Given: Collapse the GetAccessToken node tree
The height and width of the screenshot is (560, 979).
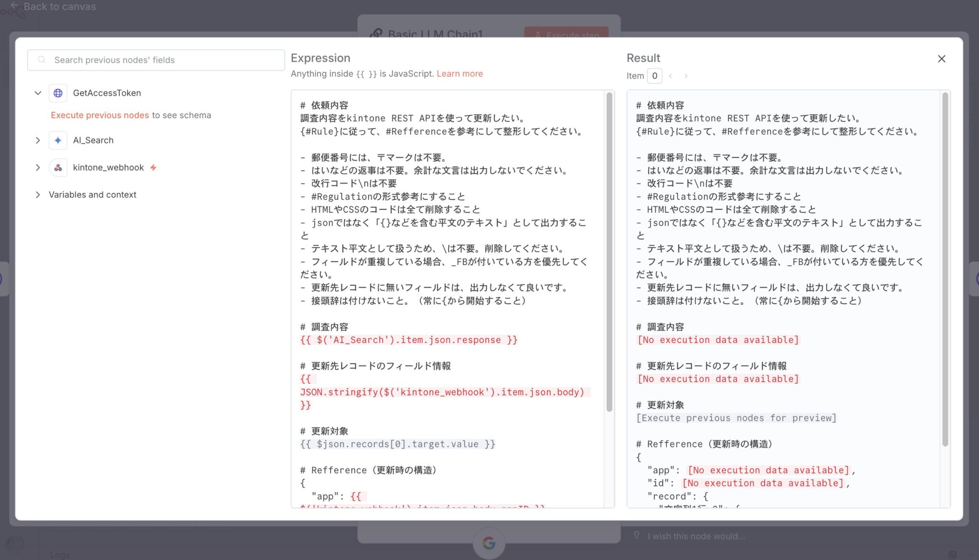Looking at the screenshot, I should pos(38,93).
